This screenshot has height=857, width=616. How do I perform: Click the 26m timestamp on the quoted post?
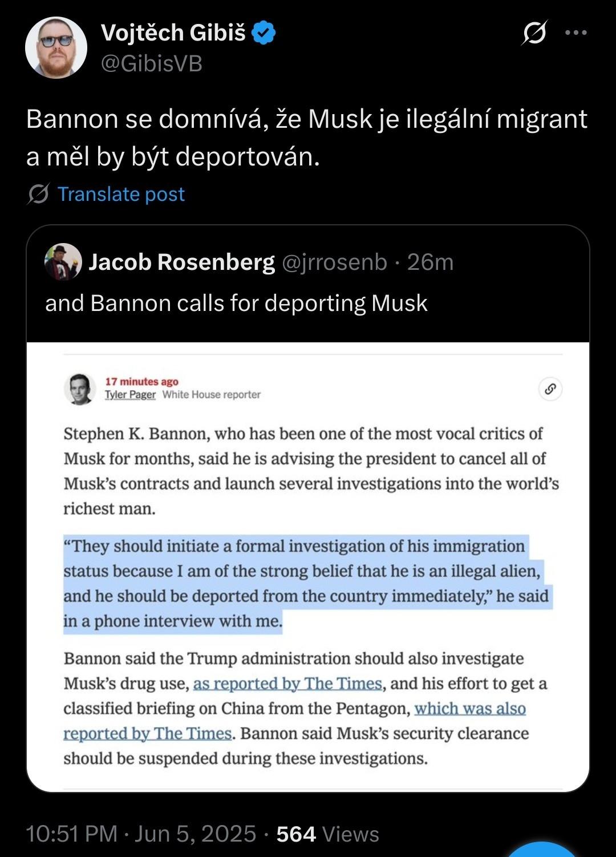[430, 262]
